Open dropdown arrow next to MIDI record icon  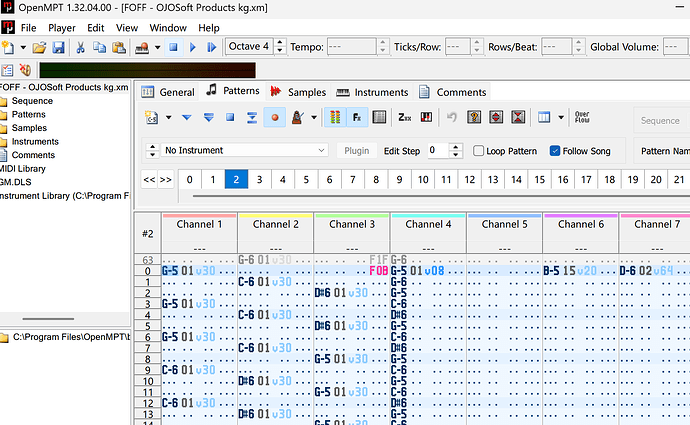point(157,47)
